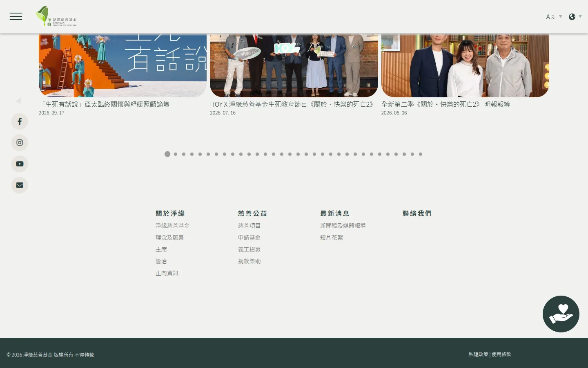
Task: Click the 2026. 05. 06 article date
Action: [394, 113]
